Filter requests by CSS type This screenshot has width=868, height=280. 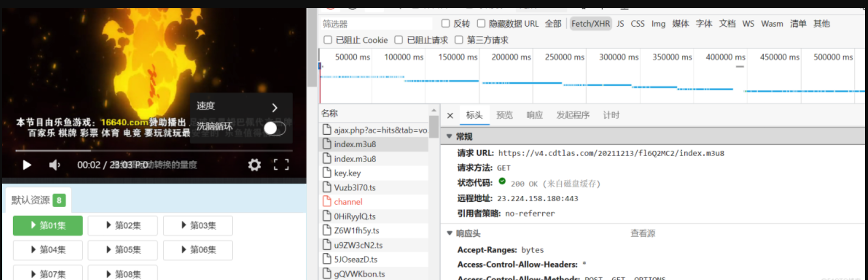(638, 23)
